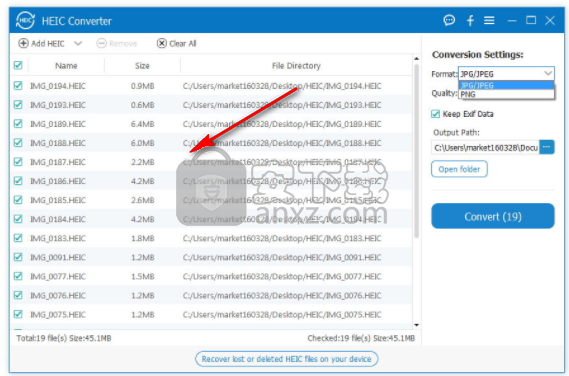Start conversion with Convert (19) button
This screenshot has width=569, height=376.
click(x=493, y=216)
